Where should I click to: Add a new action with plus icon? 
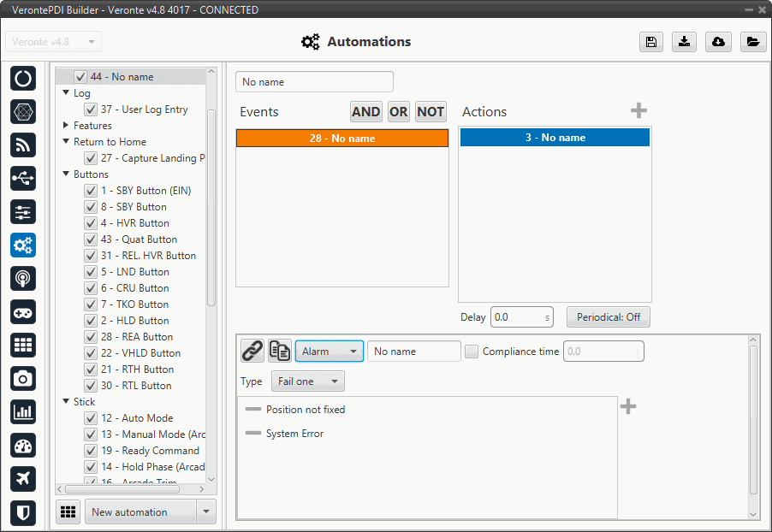click(x=638, y=111)
